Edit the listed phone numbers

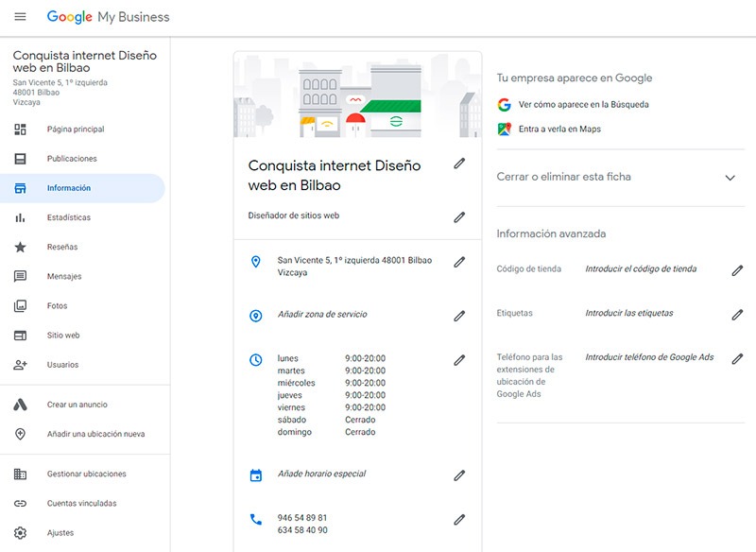pos(460,518)
